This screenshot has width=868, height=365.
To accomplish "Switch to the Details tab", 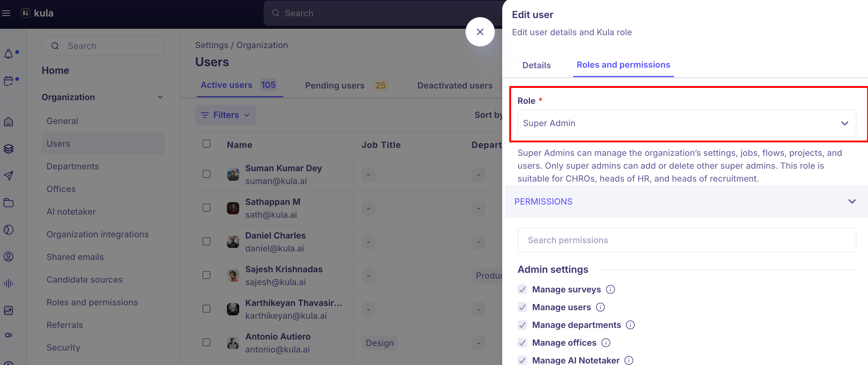I will click(536, 66).
